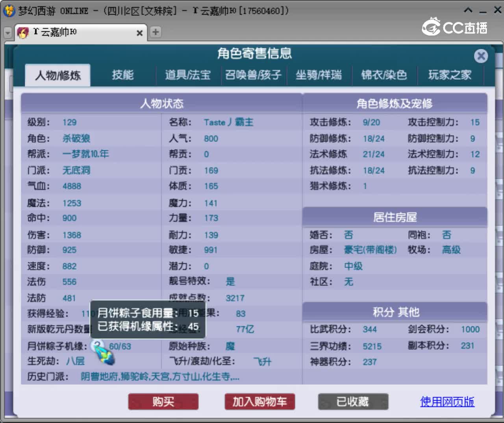Viewport: 504px width, 423px height.
Task: Click the 已收藏 button
Action: click(353, 402)
